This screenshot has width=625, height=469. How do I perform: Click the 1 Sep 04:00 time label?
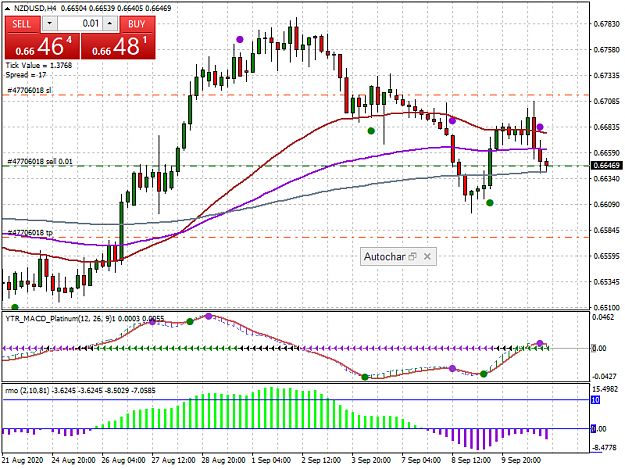coord(271,460)
